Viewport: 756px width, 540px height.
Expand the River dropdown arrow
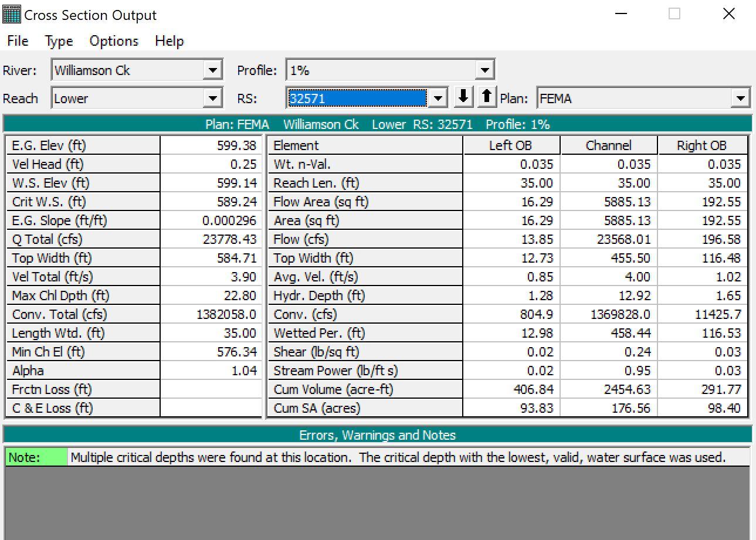212,71
